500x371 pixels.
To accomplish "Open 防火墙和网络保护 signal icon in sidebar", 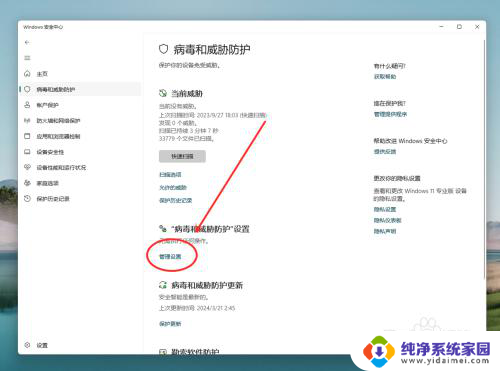I will pos(27,120).
